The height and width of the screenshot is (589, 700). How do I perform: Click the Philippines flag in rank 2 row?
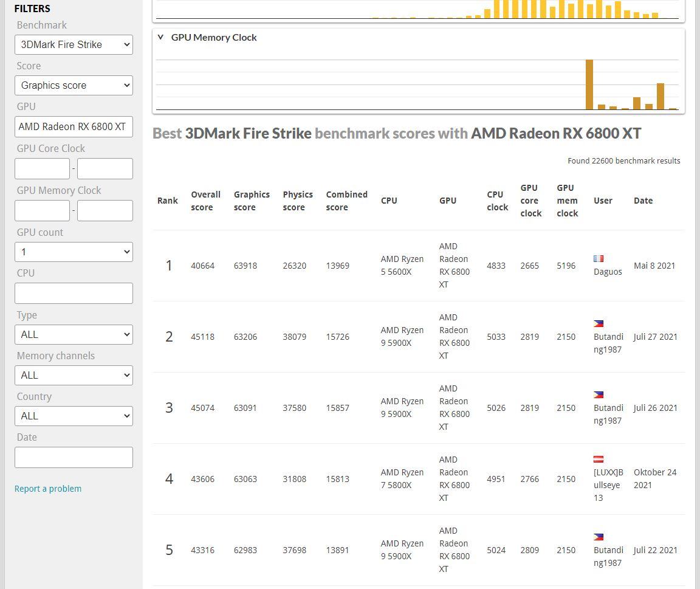(599, 324)
